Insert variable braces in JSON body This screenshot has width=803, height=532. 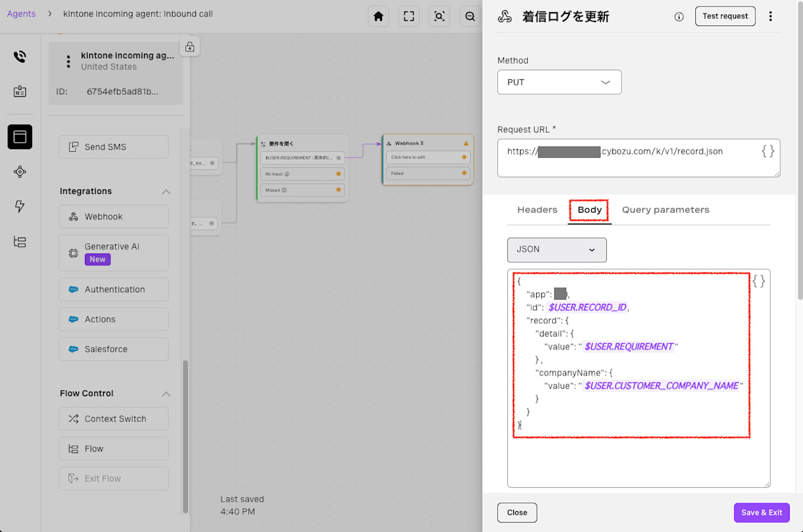[759, 281]
